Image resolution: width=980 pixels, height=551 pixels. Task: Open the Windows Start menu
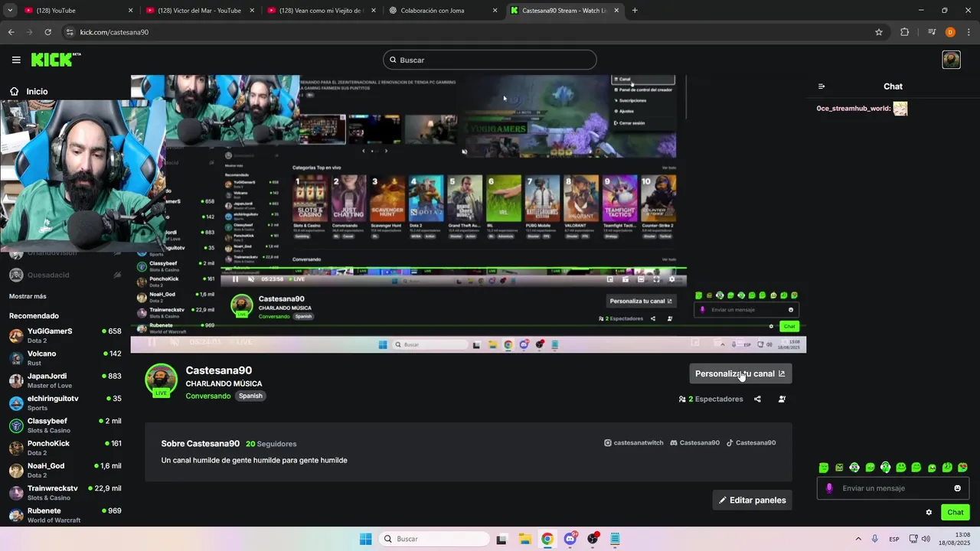pyautogui.click(x=366, y=539)
